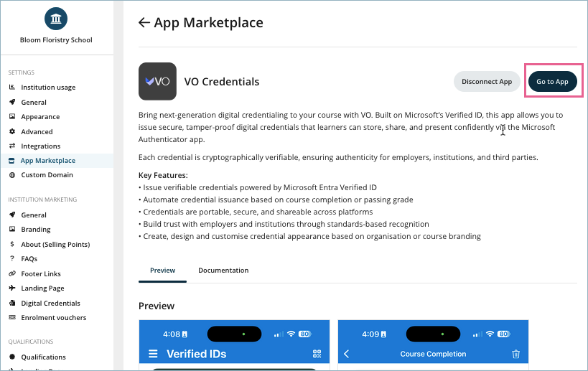Click the Landing Page plane icon
The image size is (588, 371).
pyautogui.click(x=12, y=288)
